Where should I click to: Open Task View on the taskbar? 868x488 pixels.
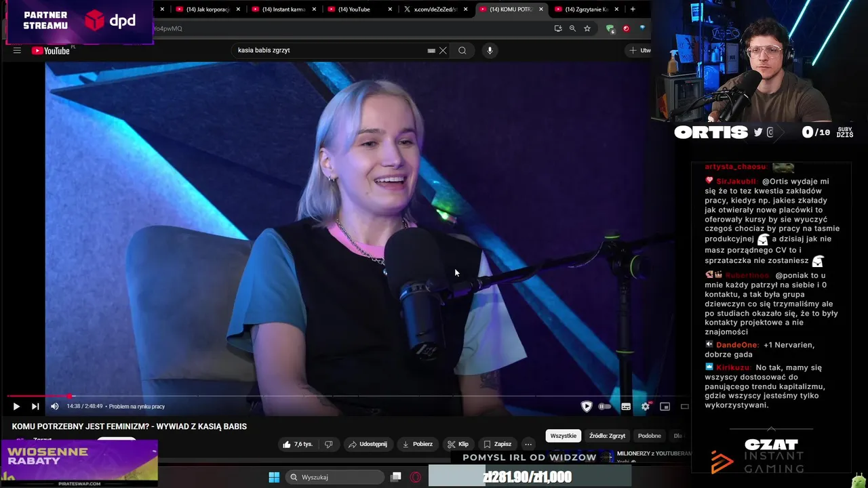396,477
